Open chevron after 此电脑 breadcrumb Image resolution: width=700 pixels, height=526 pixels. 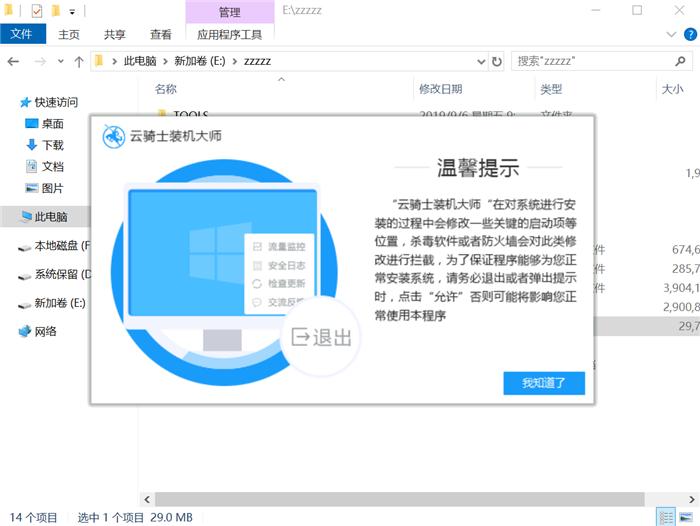tap(165, 61)
